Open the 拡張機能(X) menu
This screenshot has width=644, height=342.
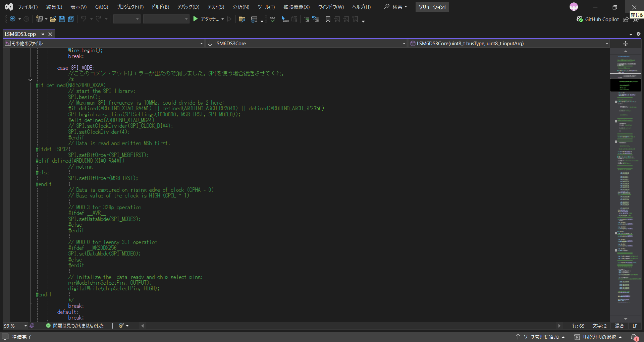(297, 7)
